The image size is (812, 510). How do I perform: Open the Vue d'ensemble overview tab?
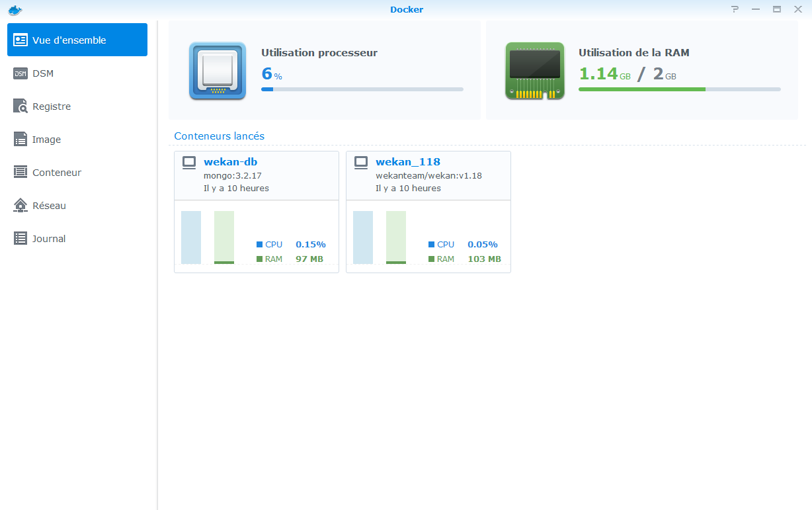77,40
